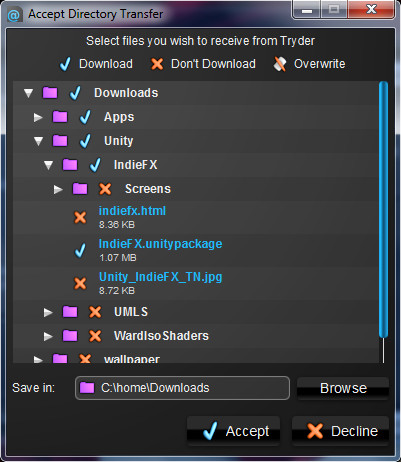Viewport: 401px width, 462px height.
Task: Select the IndieFX.unitypackage file name
Action: pyautogui.click(x=160, y=244)
